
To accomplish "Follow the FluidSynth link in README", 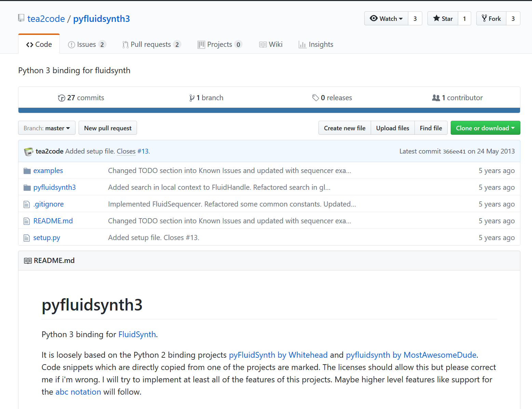I will point(137,334).
